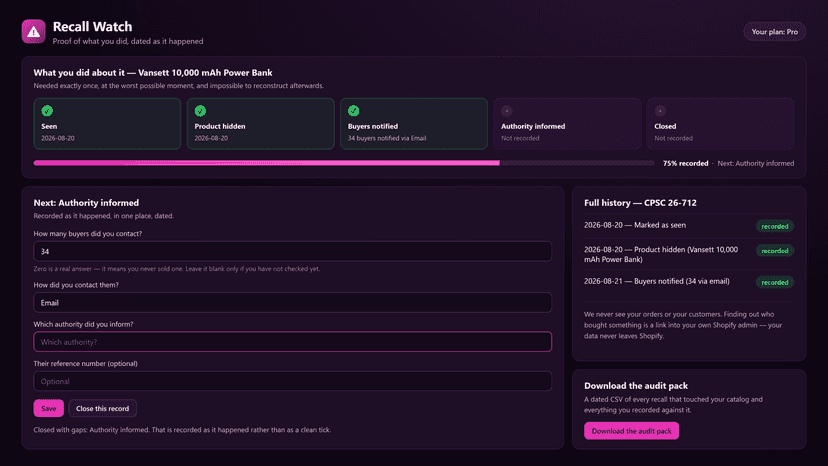828x466 pixels.
Task: Focus the optional reference number field
Action: point(293,381)
